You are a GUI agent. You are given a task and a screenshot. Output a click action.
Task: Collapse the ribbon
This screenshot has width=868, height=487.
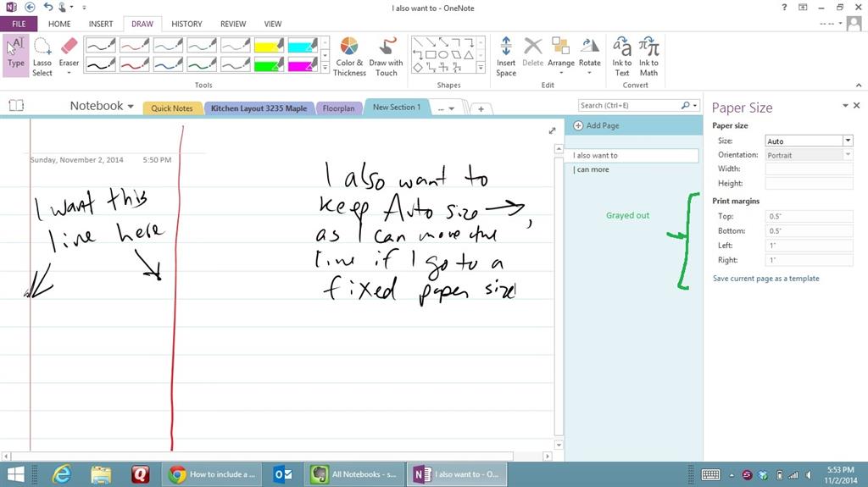tap(859, 86)
